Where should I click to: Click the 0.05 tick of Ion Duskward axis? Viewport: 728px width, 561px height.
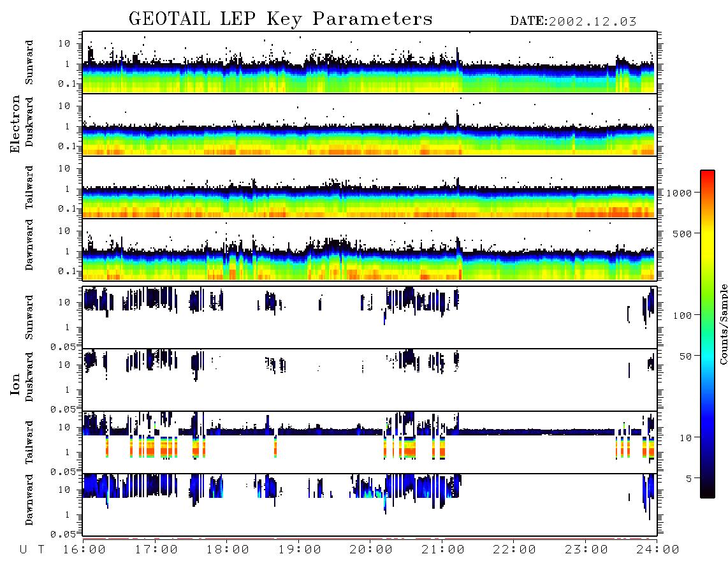click(x=63, y=409)
